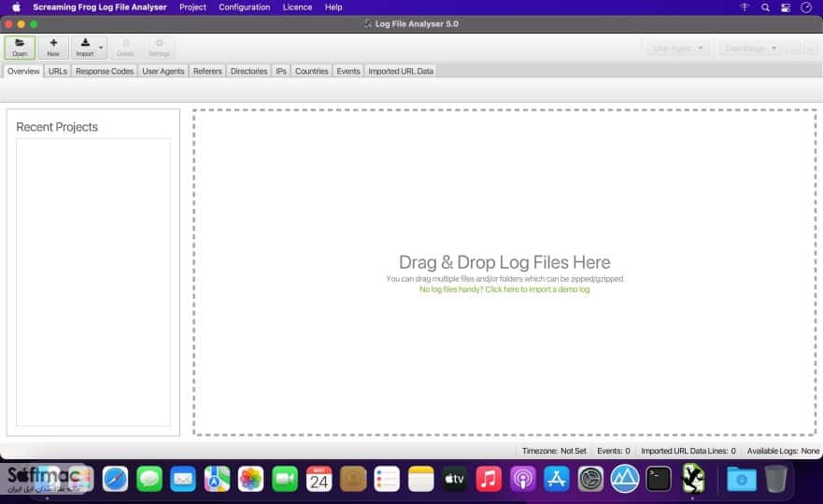This screenshot has height=504, width=823.
Task: Click the Drag & Drop Log Files Here heading
Action: 504,262
